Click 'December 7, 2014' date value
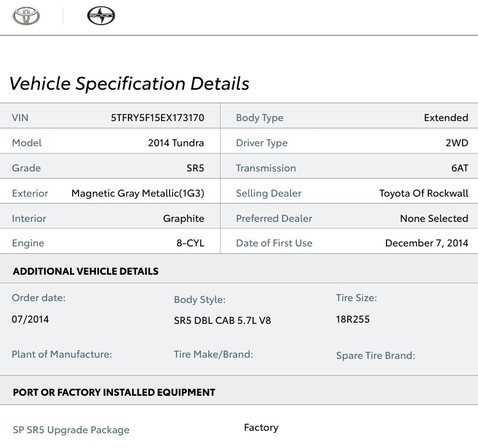This screenshot has width=478, height=448. point(426,243)
